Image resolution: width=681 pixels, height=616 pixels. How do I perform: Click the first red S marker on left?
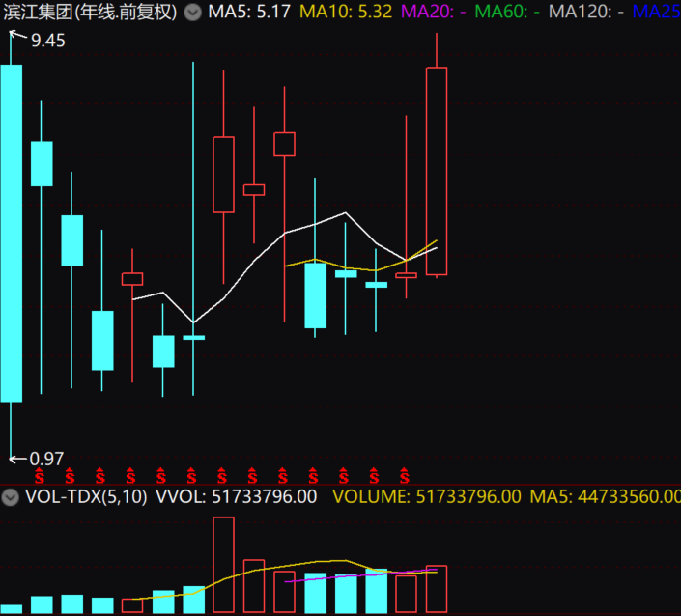[41, 476]
